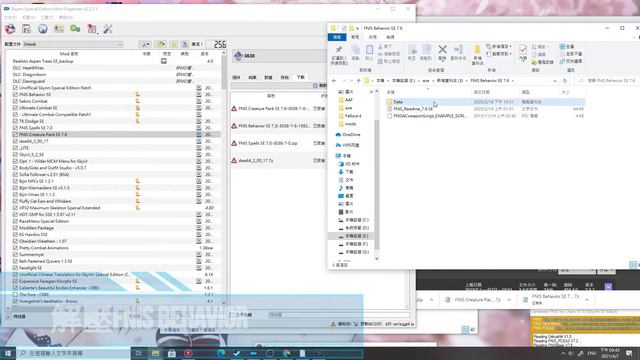The height and width of the screenshot is (360, 640).
Task: Switch to the View tab in Explorer ribbon
Action: tap(390, 37)
